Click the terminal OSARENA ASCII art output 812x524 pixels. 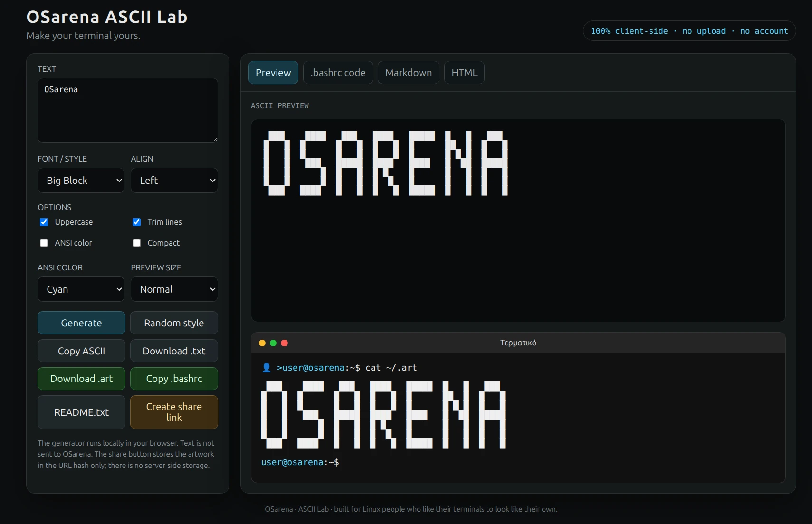click(x=383, y=415)
